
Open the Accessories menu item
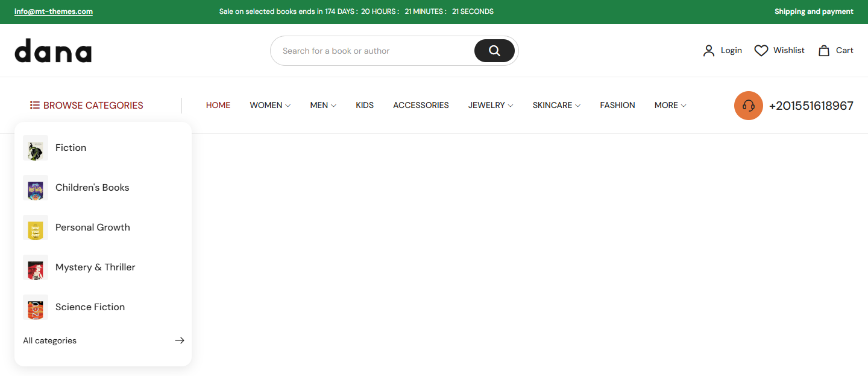421,105
